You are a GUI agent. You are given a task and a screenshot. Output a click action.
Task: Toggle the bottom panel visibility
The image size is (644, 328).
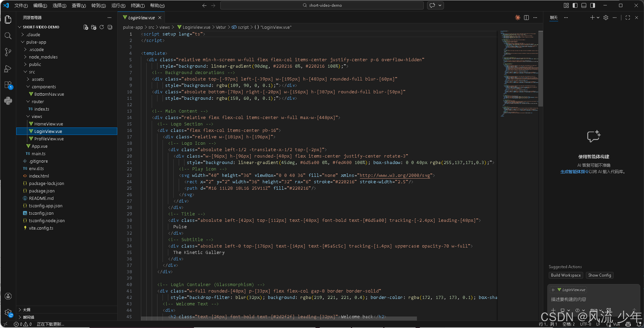[584, 5]
